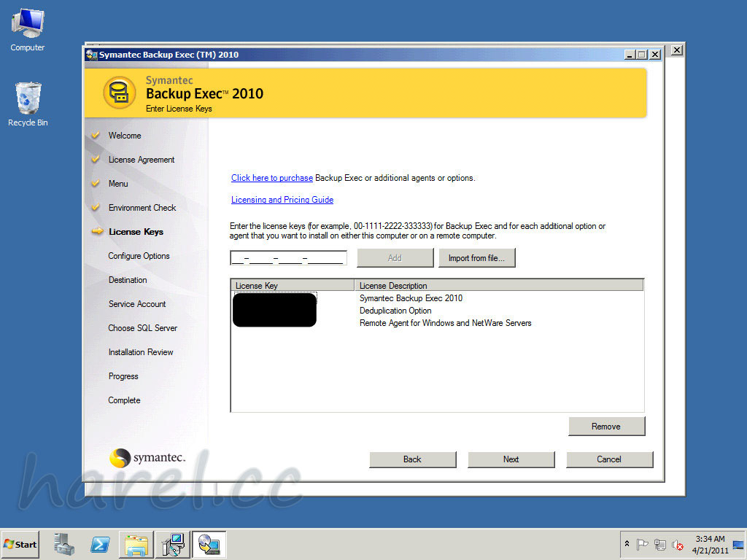Click the Welcome step in sidebar
Image resolution: width=747 pixels, height=560 pixels.
[x=125, y=136]
